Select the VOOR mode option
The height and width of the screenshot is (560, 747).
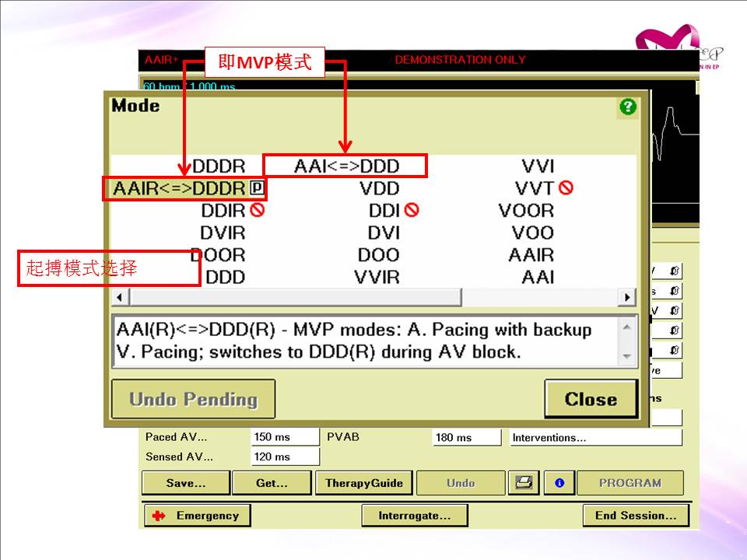[526, 211]
